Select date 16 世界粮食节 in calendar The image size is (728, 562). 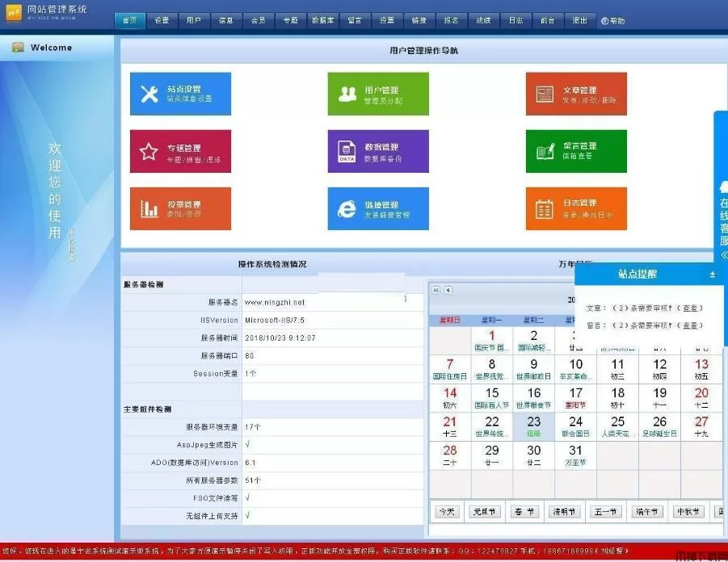[x=534, y=398]
